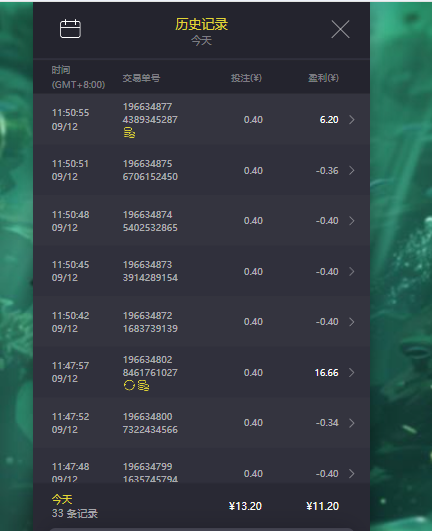Viewport: 432px width, 531px height.
Task: Expand details for the 11:47:52 record
Action: click(x=352, y=423)
